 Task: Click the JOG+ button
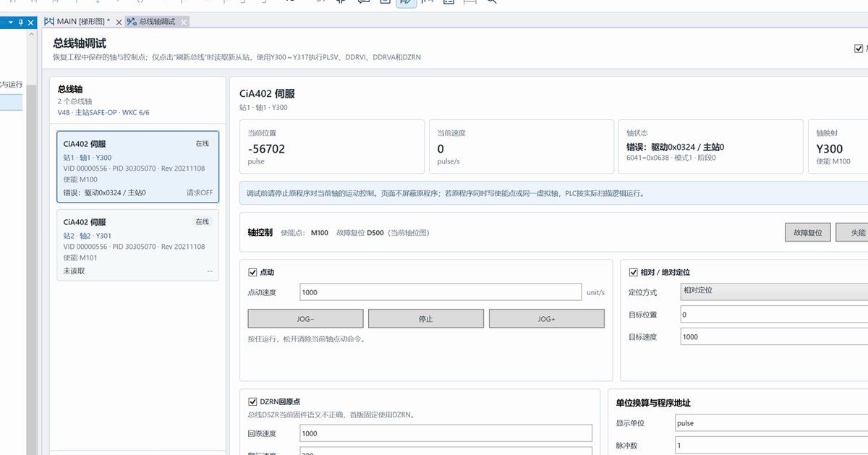547,318
